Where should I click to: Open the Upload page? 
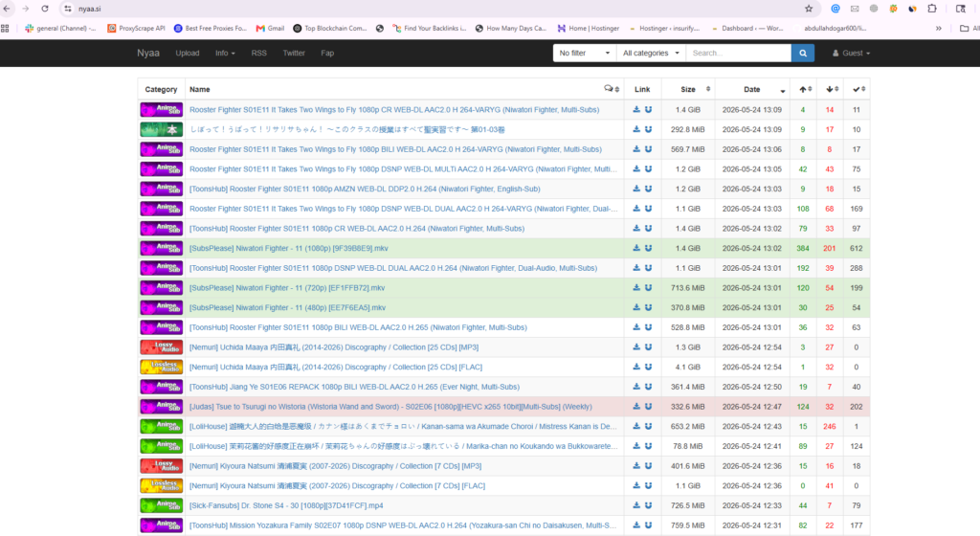tap(188, 53)
